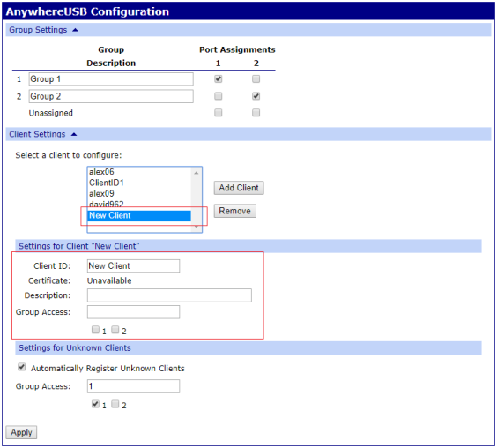The width and height of the screenshot is (497, 448).
Task: Click the Group 1 description field
Action: [111, 79]
